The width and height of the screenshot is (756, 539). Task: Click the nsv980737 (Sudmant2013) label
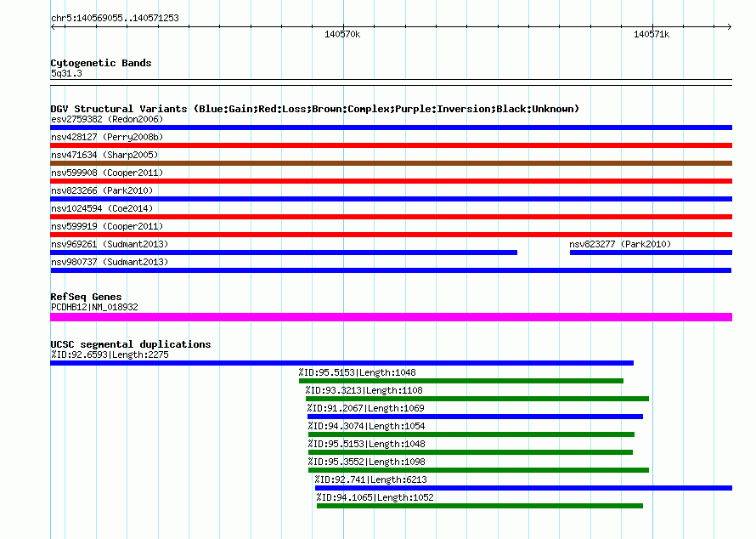(x=110, y=262)
